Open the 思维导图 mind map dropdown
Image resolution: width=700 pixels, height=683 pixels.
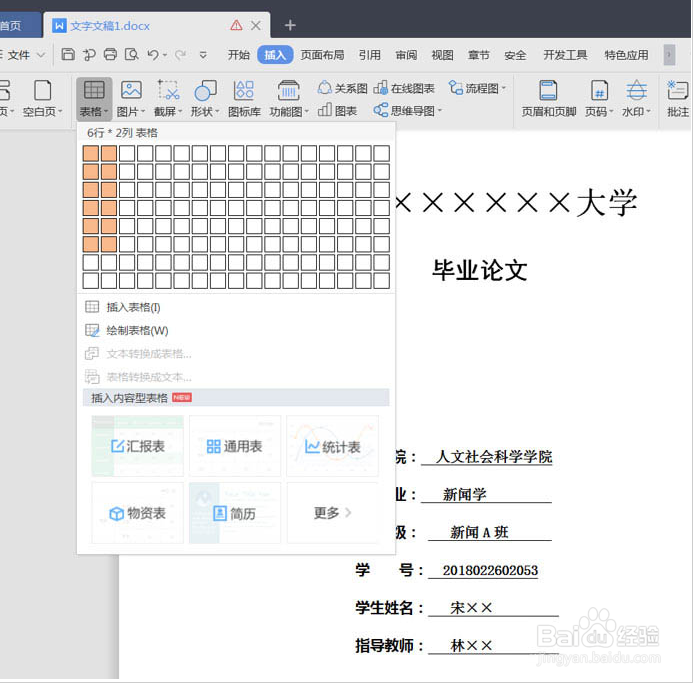point(408,110)
